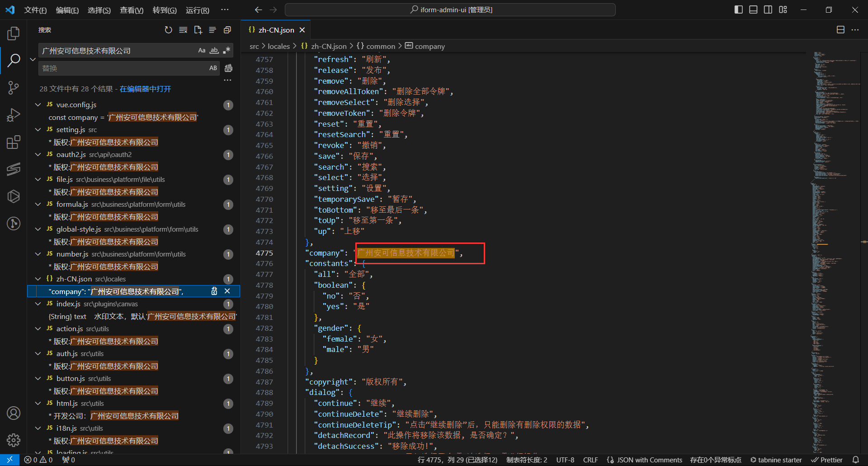Open the 编辑(E) menu
Screen dimensions: 868x466
point(67,10)
